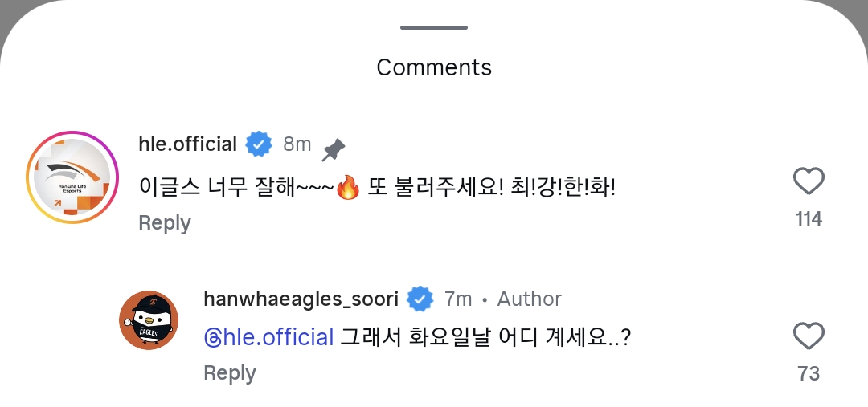Tap the pinned comment pushpin icon

pos(334,150)
